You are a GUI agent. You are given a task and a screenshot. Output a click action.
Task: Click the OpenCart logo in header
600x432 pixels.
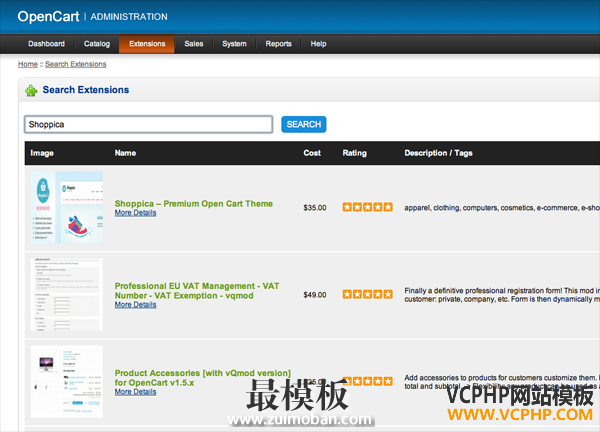pos(48,16)
